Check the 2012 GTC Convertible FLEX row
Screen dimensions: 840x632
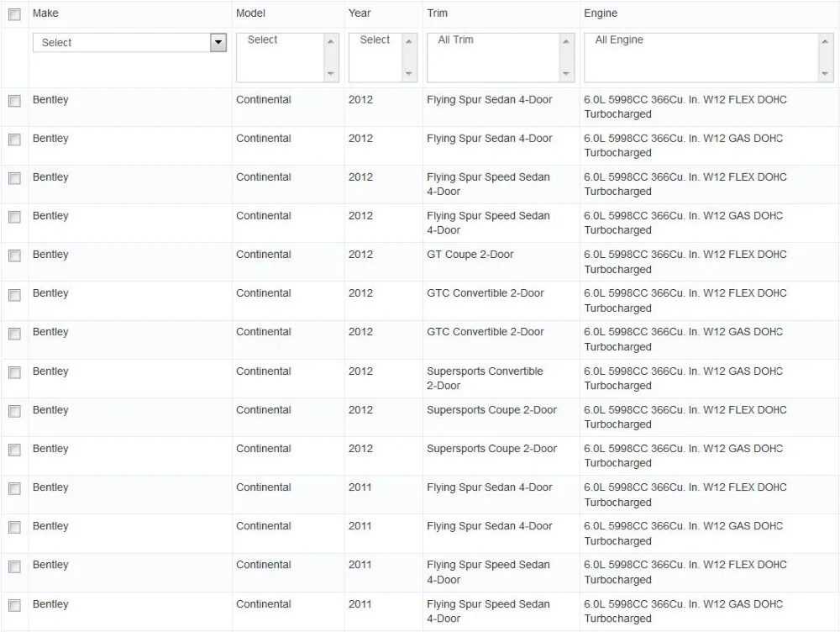tap(14, 295)
